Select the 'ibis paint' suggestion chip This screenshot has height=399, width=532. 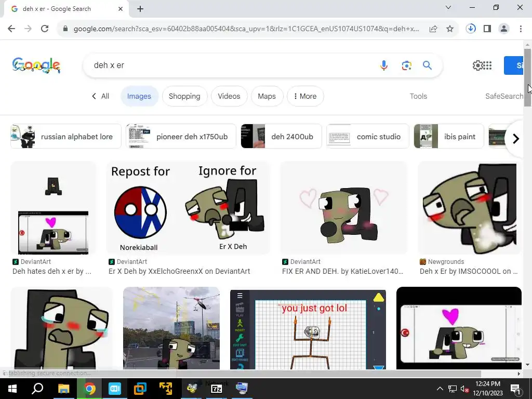(449, 136)
